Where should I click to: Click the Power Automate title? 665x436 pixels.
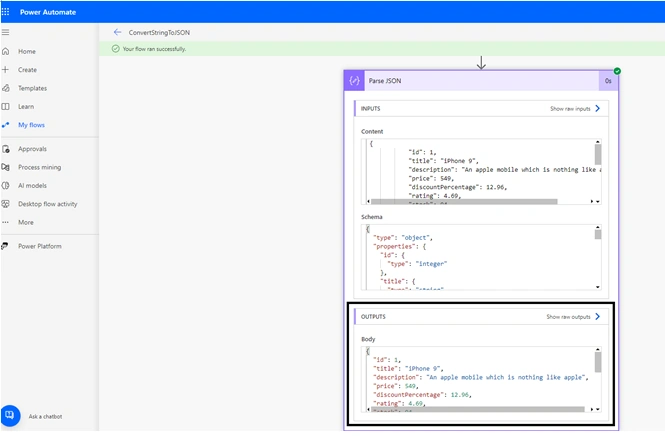[48, 12]
